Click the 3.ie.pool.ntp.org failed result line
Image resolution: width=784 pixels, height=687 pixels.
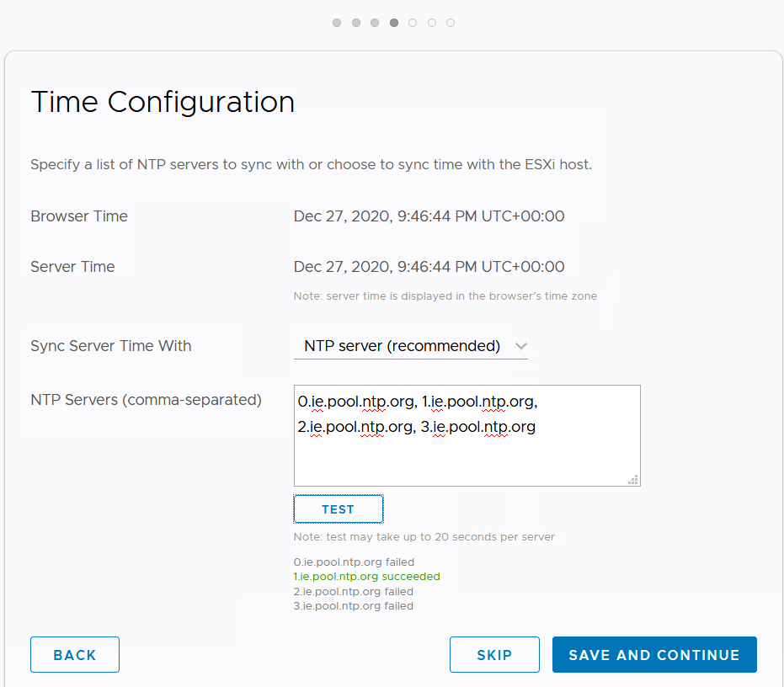coord(354,606)
